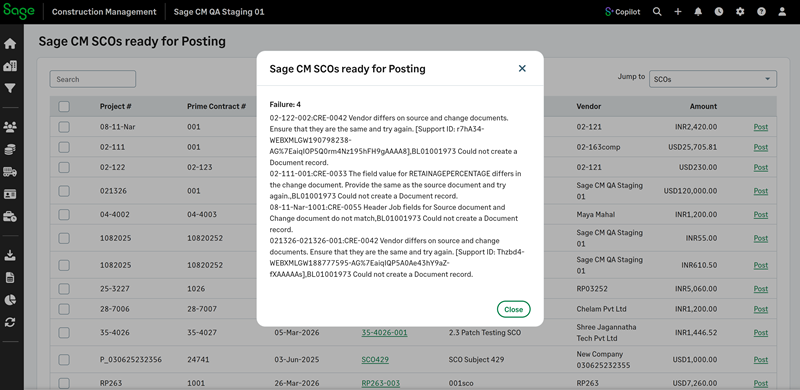The height and width of the screenshot is (390, 800).
Task: Click Post for the USD1,000.00 row
Action: point(760,360)
